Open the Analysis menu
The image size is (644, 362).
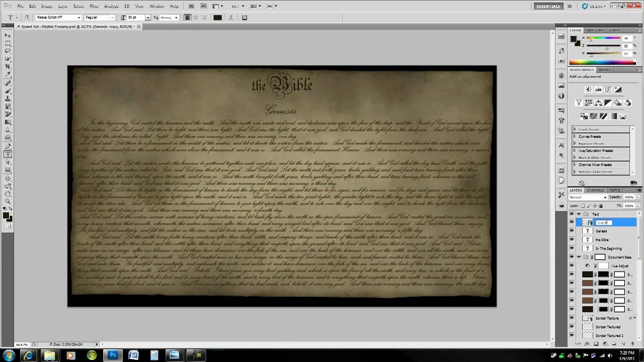click(x=111, y=6)
